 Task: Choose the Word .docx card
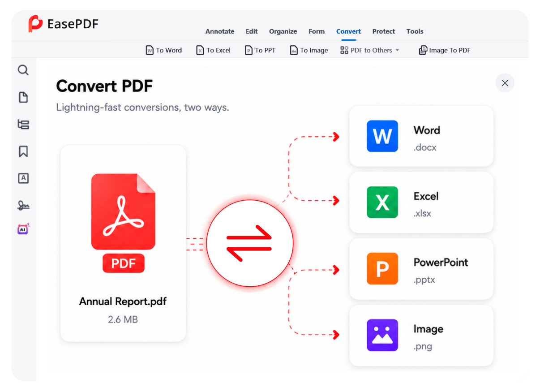tap(421, 136)
